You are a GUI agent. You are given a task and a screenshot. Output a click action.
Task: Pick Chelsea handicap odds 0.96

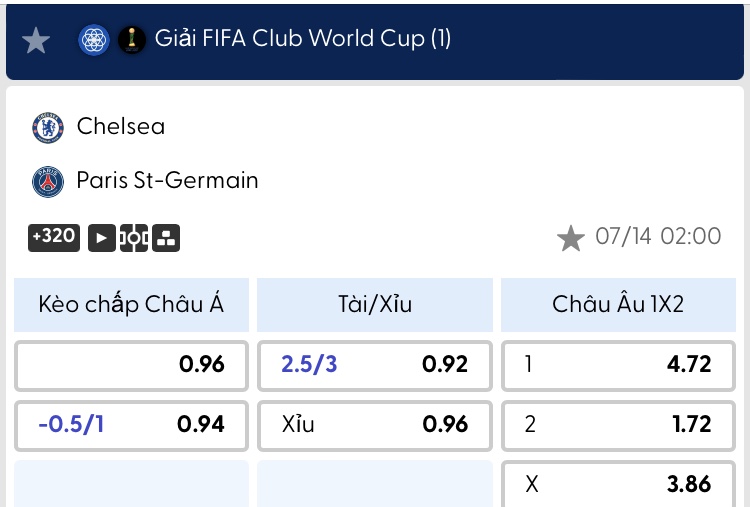click(x=131, y=365)
